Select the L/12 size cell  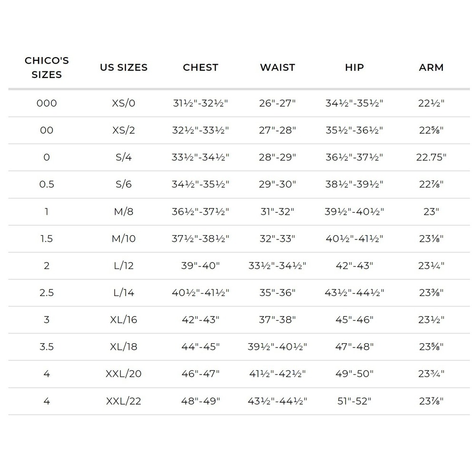coord(124,266)
